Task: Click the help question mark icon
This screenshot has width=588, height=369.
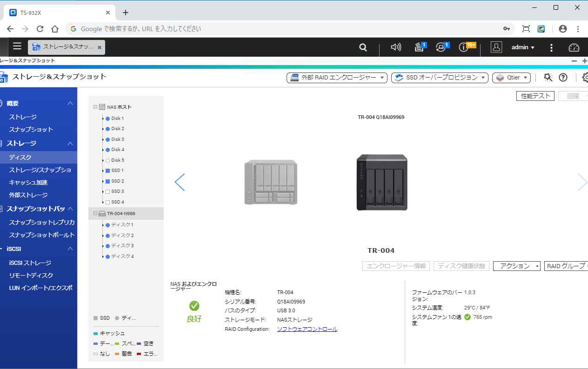Action: tap(563, 78)
